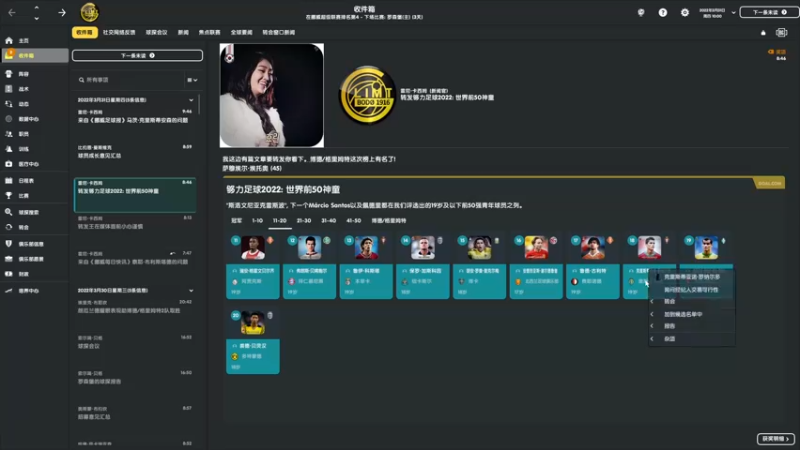
Task: Open rank 20 player card
Action: (253, 342)
